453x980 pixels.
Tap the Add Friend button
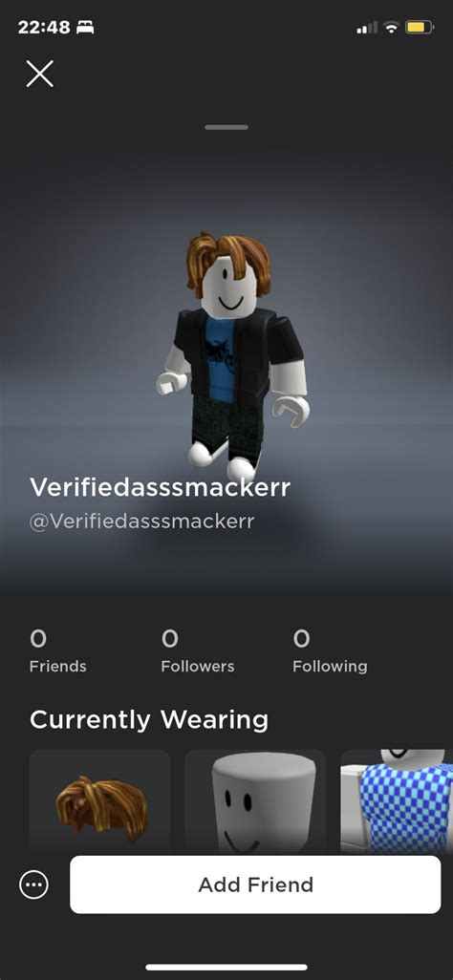coord(255,884)
